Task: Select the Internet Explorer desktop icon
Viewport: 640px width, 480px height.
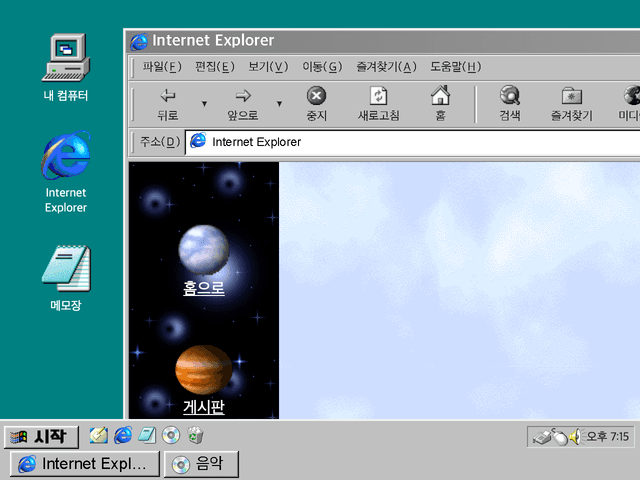Action: (x=66, y=172)
